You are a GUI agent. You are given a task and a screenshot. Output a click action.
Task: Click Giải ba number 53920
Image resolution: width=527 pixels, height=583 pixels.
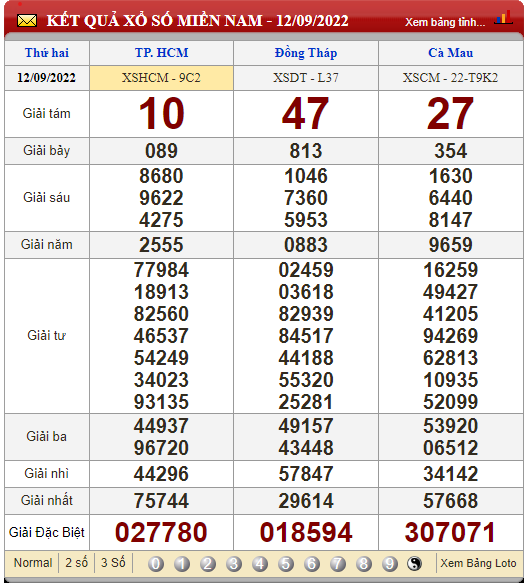(x=450, y=426)
